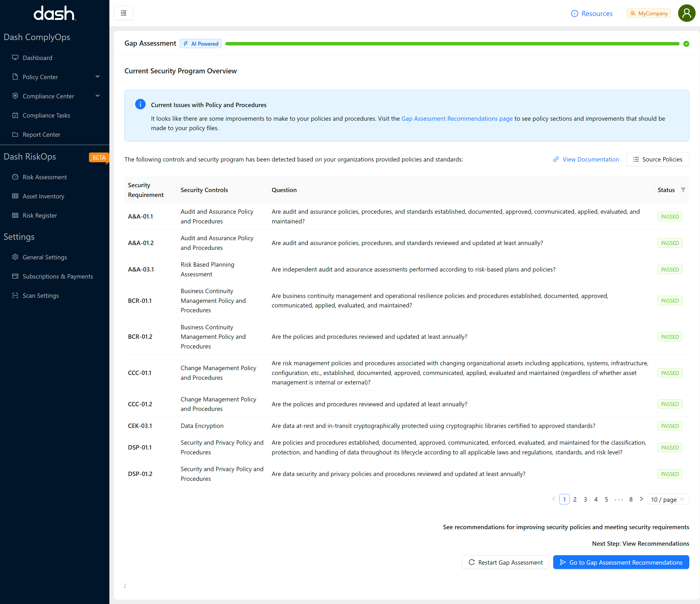Click the user profile avatar icon

pyautogui.click(x=686, y=13)
